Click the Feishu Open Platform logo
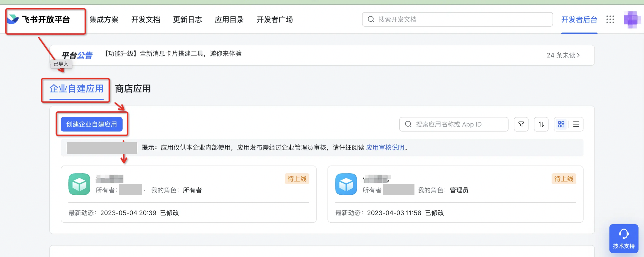644x257 pixels. [39, 19]
